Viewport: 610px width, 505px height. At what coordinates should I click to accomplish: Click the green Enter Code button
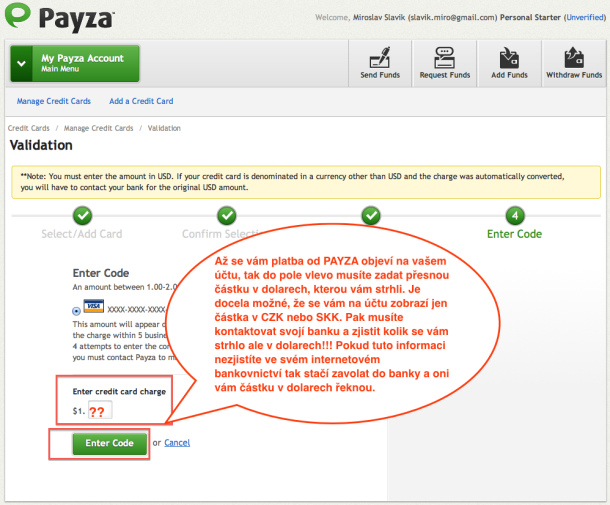pos(110,443)
